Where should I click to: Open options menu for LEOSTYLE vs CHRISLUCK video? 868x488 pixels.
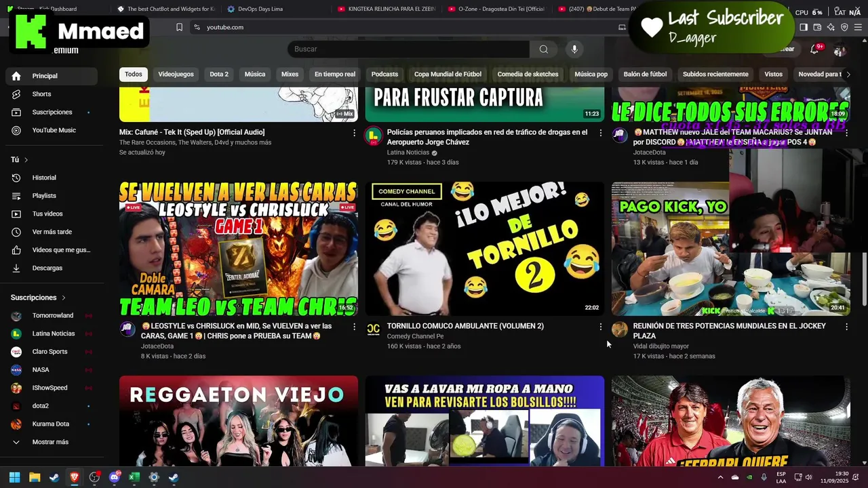[x=354, y=327]
